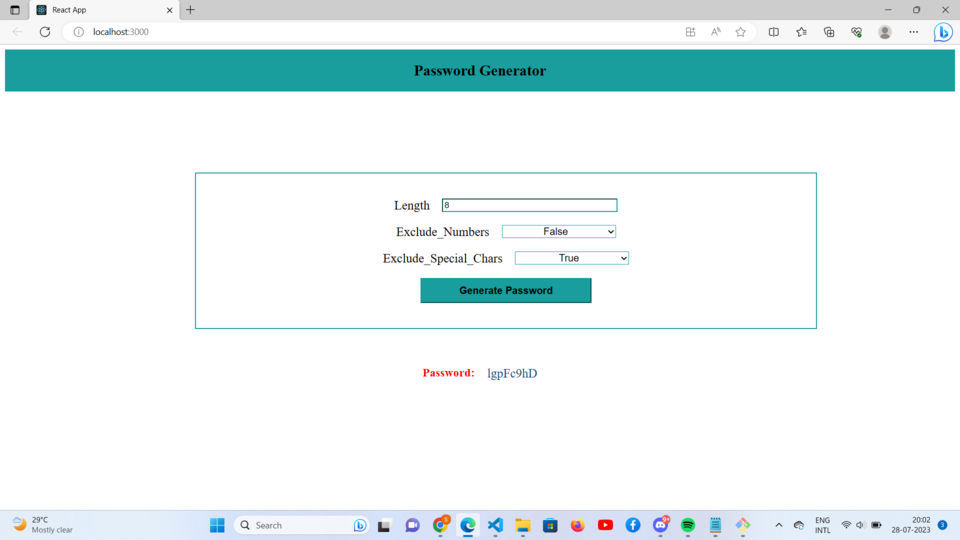Viewport: 960px width, 540px height.
Task: Open the Edge apps available icon
Action: click(x=690, y=32)
